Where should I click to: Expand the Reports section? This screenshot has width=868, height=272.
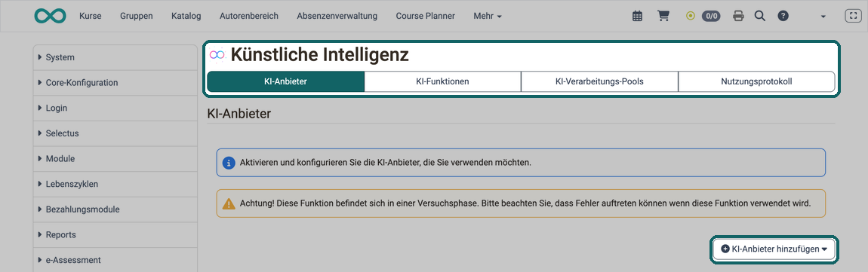[x=115, y=235]
